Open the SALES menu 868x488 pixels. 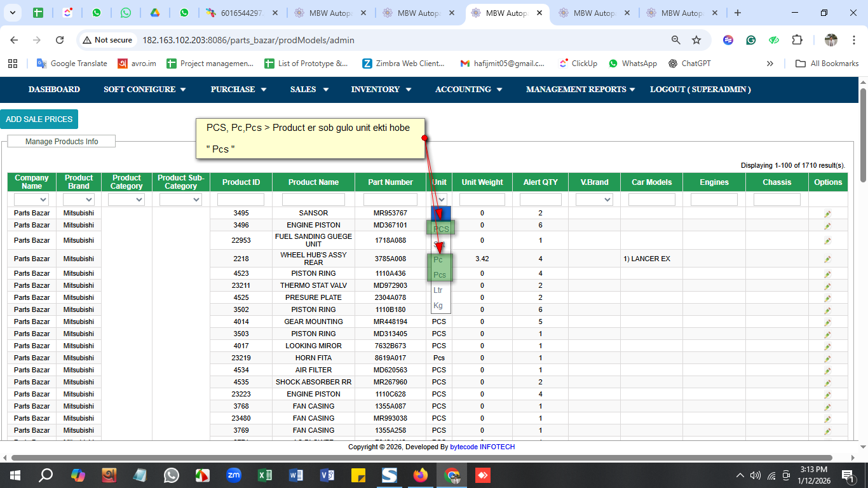[309, 90]
